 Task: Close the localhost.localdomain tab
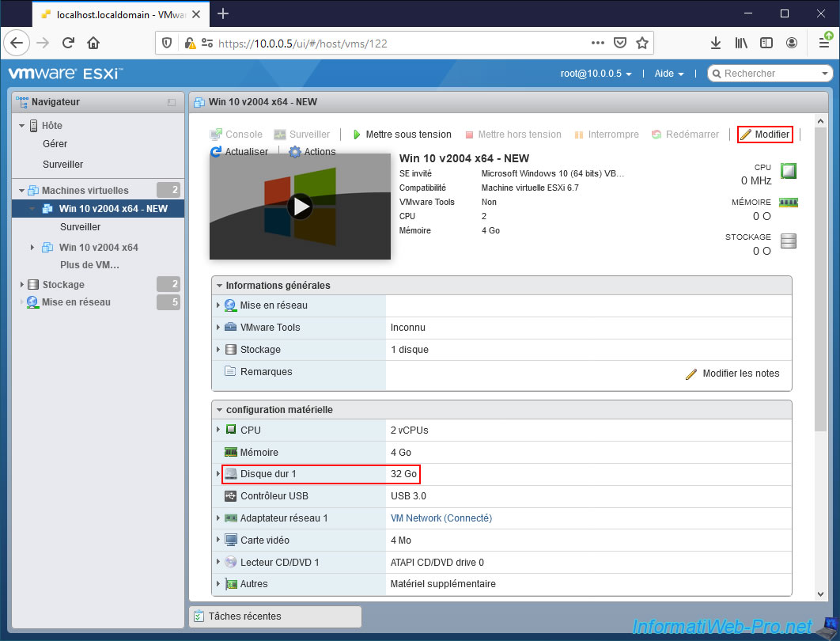tap(196, 14)
